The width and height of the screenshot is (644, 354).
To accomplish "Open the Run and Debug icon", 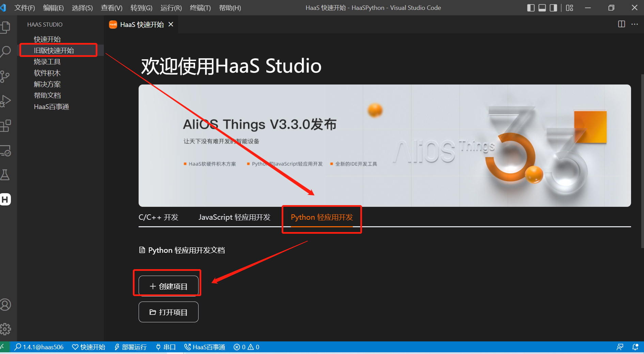I will click(5, 101).
